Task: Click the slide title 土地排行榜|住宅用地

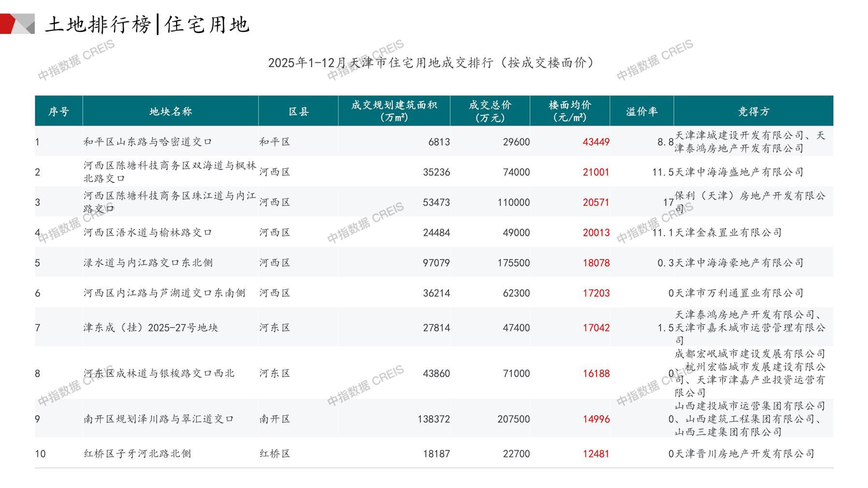Action: click(147, 25)
